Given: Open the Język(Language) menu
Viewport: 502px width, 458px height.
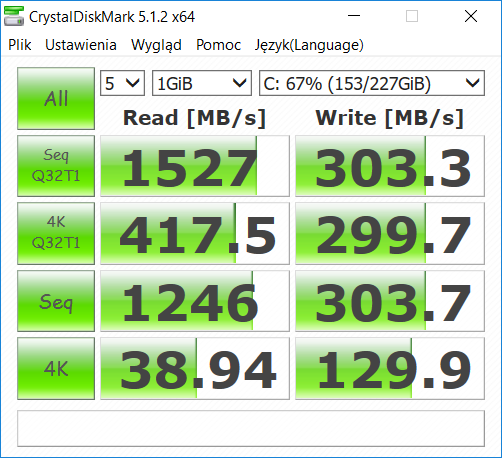Looking at the screenshot, I should point(309,45).
